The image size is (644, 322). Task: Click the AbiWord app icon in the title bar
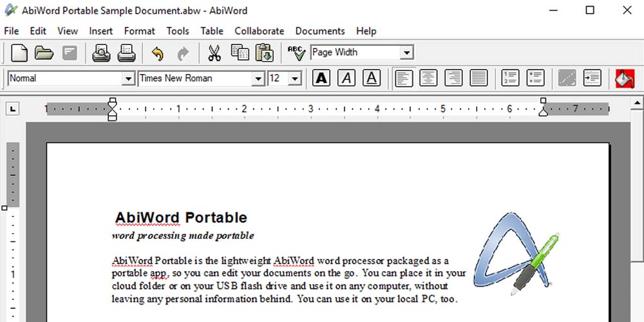point(11,10)
